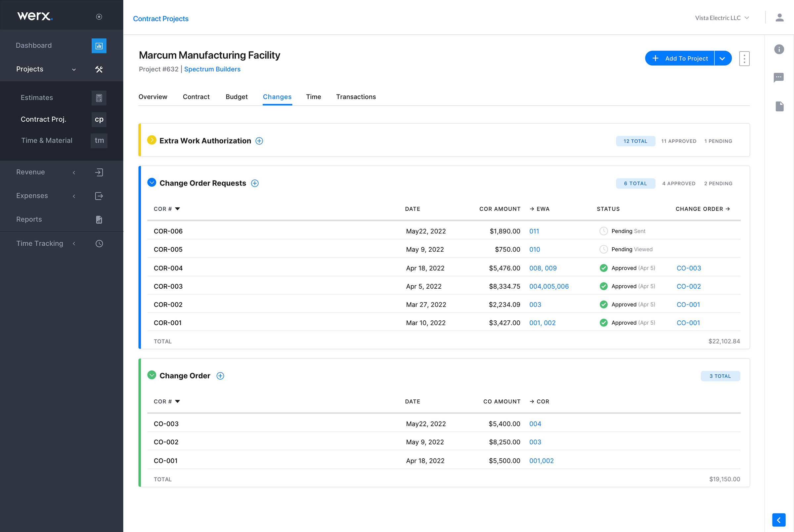The height and width of the screenshot is (532, 794).
Task: Switch to the Transactions tab
Action: [356, 97]
